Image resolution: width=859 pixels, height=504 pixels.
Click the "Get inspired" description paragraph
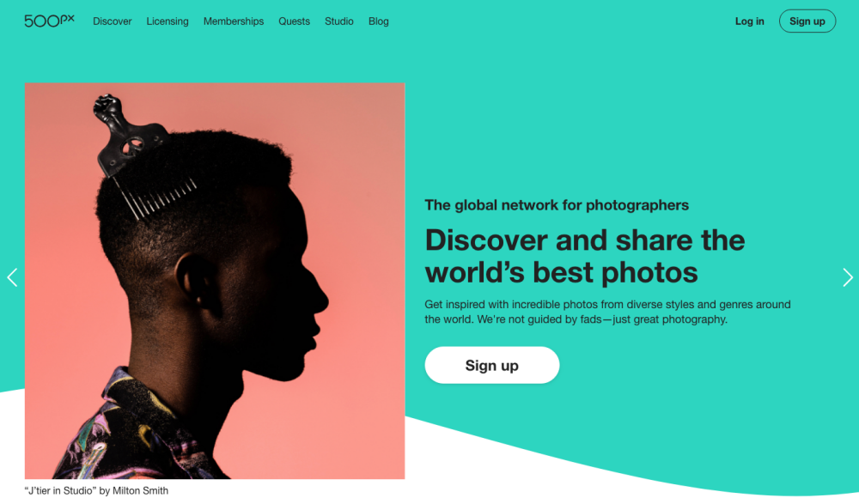click(607, 312)
